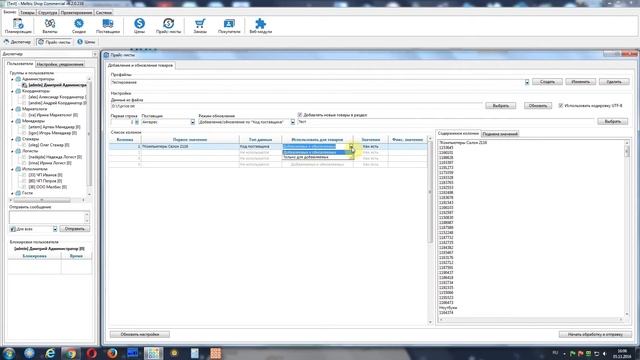Click the Маркетологи group icon

coord(18,109)
